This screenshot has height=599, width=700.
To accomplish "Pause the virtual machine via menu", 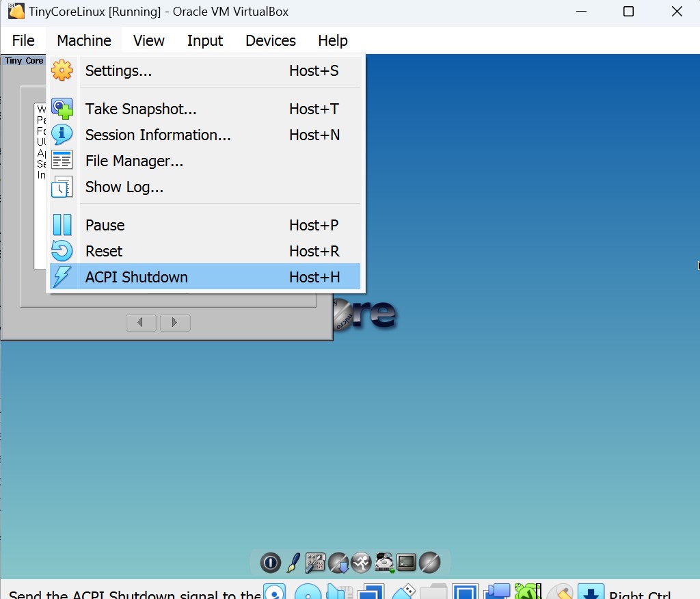I will (205, 225).
